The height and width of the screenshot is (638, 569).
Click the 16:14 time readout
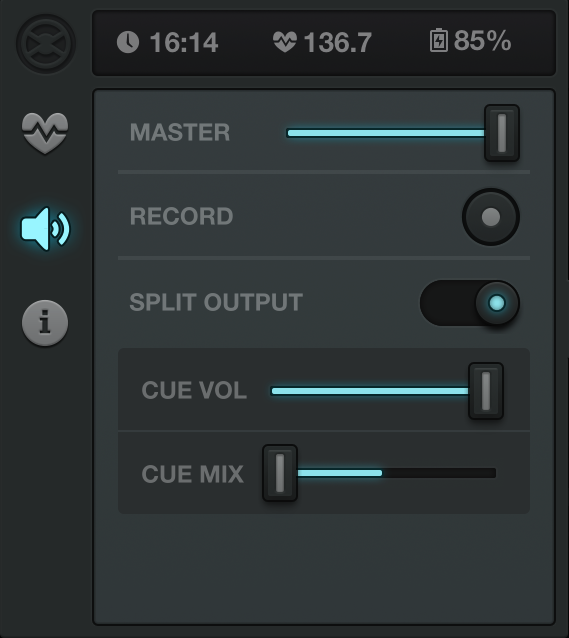[184, 42]
